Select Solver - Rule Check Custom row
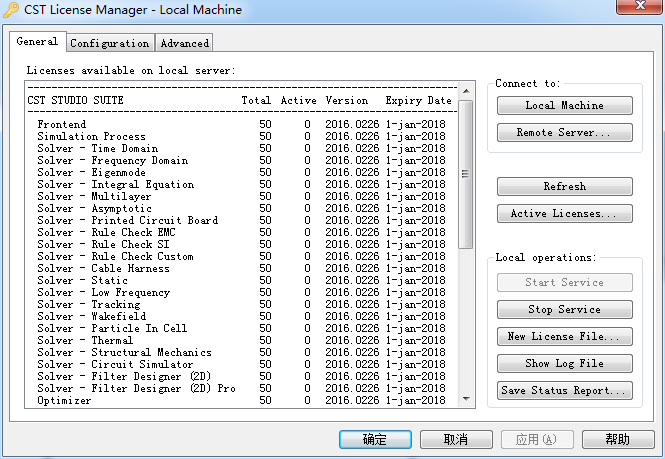Image resolution: width=665 pixels, height=459 pixels. pyautogui.click(x=241, y=256)
